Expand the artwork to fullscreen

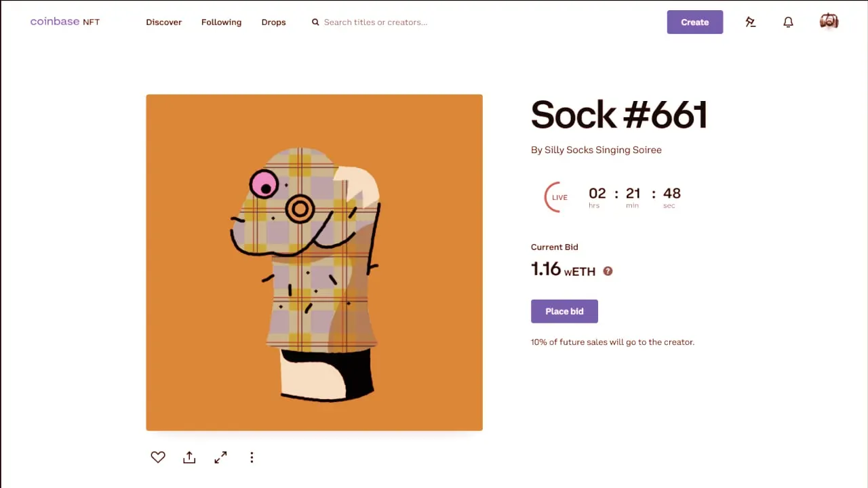point(220,457)
